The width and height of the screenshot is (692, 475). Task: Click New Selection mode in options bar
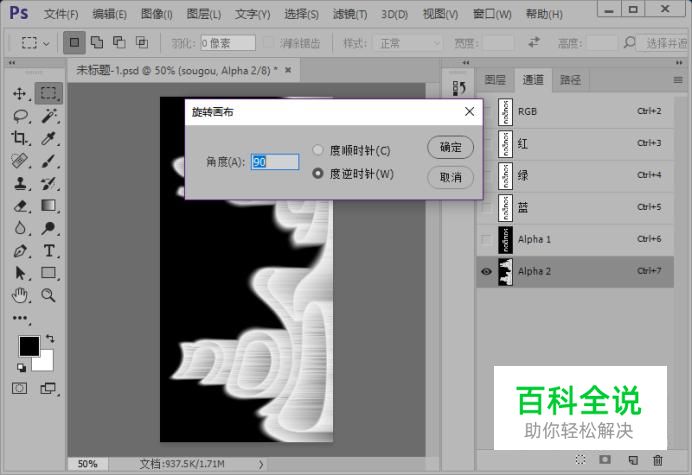[x=74, y=42]
